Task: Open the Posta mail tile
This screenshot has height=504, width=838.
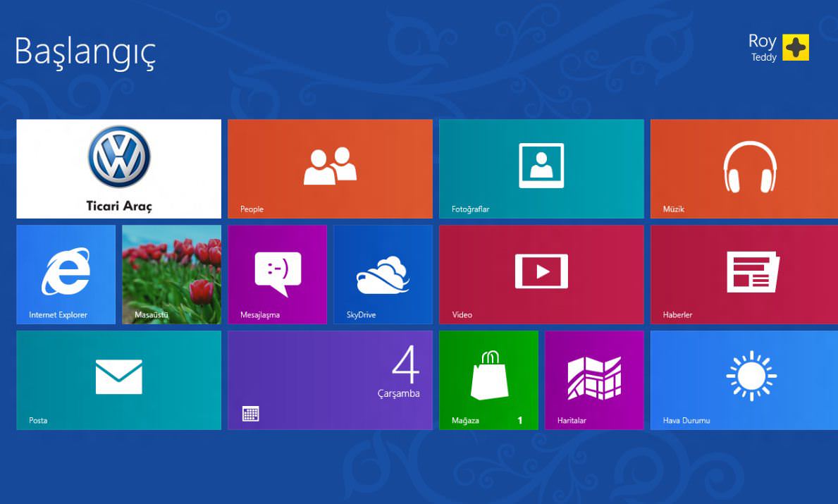Action: click(x=118, y=380)
